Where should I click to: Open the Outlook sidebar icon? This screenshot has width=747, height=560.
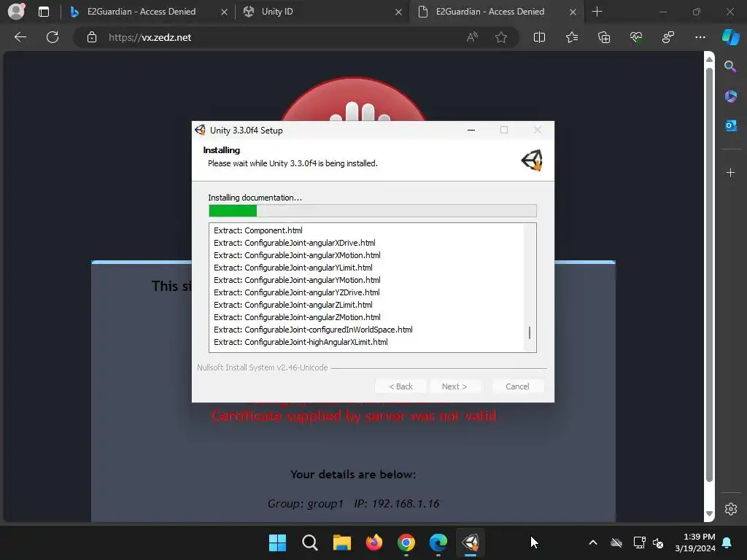(730, 125)
